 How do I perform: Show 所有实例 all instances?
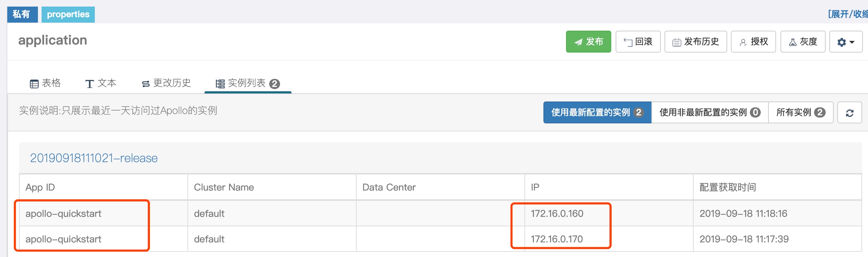click(801, 112)
